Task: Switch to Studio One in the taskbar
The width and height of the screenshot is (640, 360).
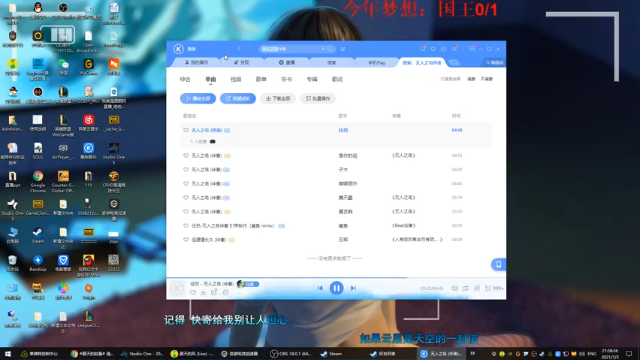Action: (x=141, y=353)
